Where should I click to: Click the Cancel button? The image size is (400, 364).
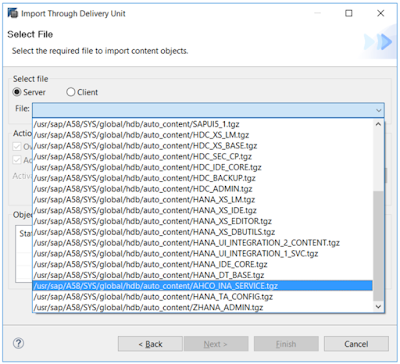pos(356,344)
